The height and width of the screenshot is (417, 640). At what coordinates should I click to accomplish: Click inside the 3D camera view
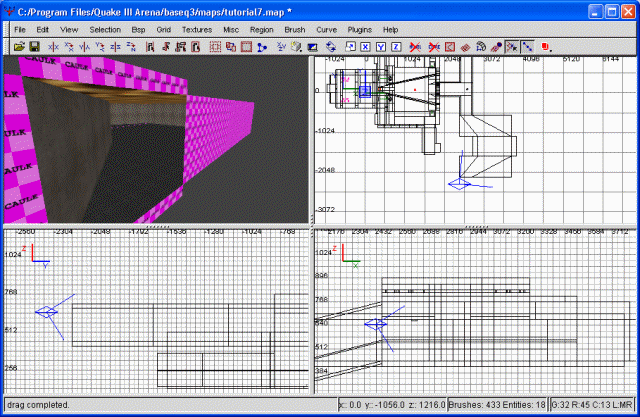tap(156, 140)
